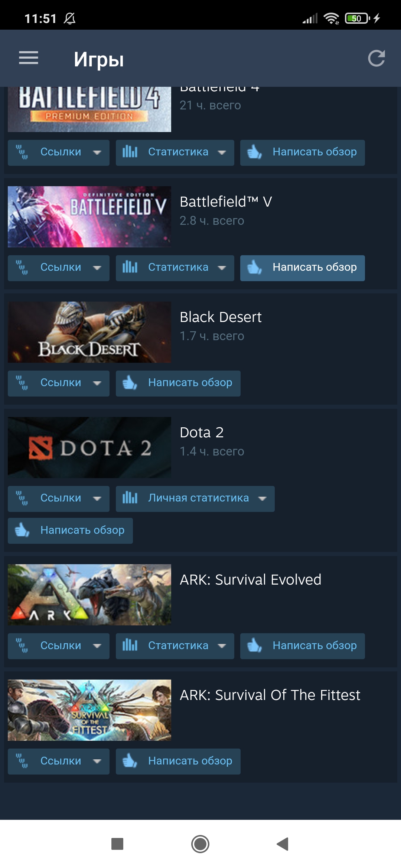This screenshot has height=868, width=401.
Task: Tap the thumbs-up icon for Battlefield V review
Action: [x=255, y=267]
